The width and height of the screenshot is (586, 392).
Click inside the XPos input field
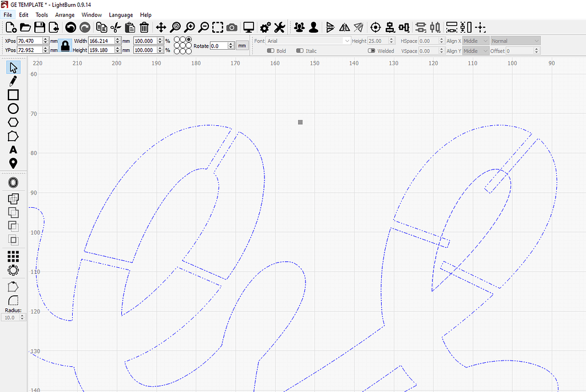30,41
